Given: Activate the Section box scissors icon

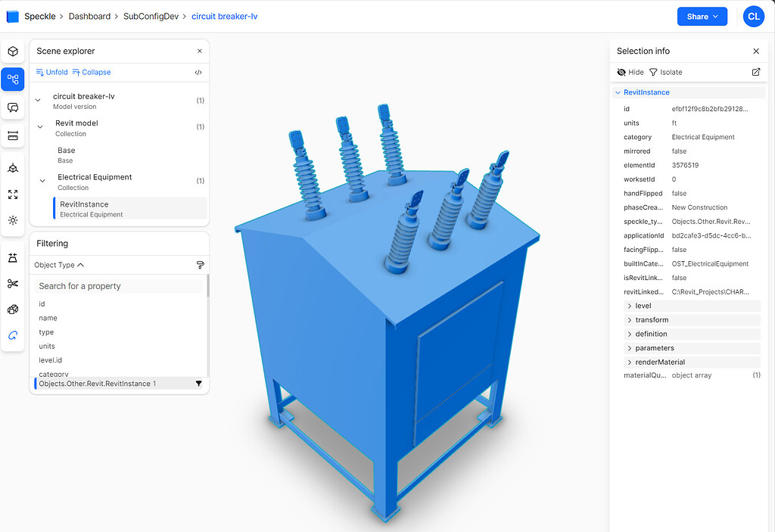Looking at the screenshot, I should 13,284.
